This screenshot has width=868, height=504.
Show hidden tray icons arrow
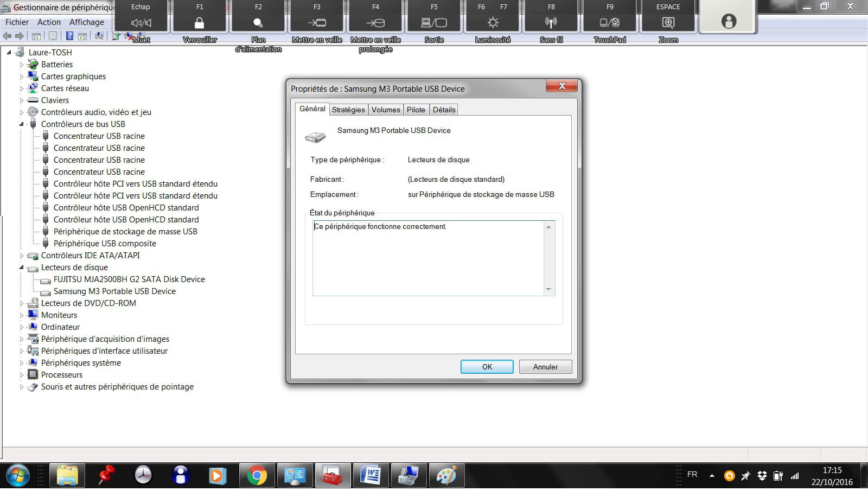click(712, 476)
